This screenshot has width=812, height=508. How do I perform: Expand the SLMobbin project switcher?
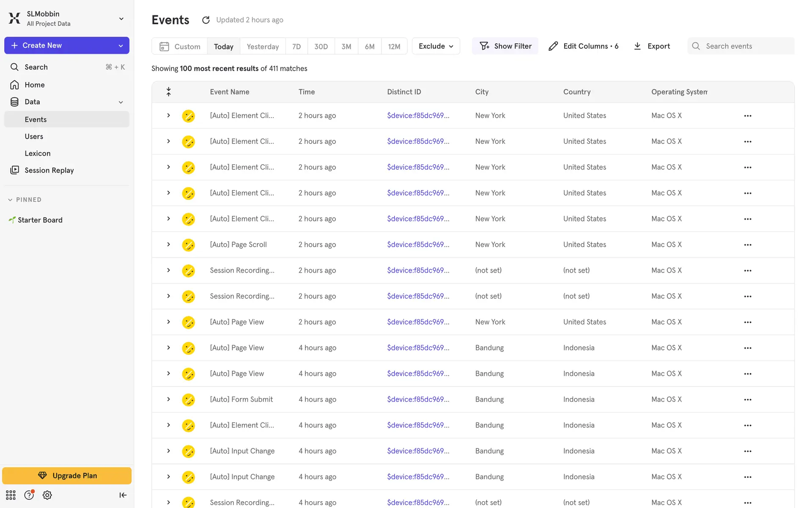pyautogui.click(x=121, y=19)
